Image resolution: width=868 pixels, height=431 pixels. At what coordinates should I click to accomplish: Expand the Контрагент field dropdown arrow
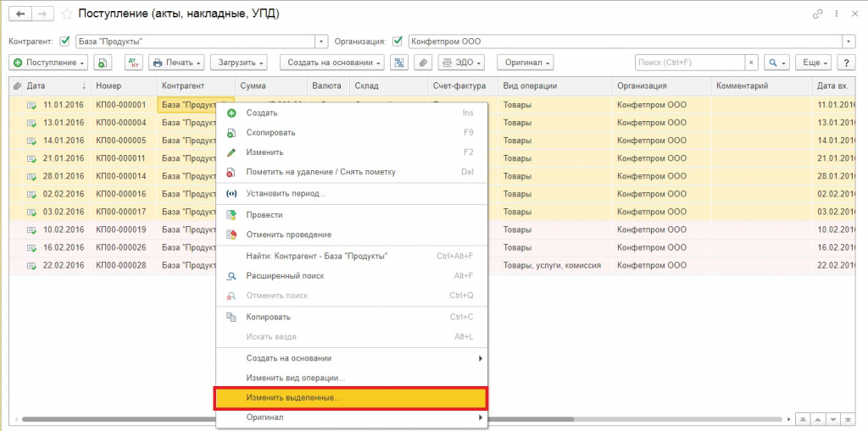[321, 41]
